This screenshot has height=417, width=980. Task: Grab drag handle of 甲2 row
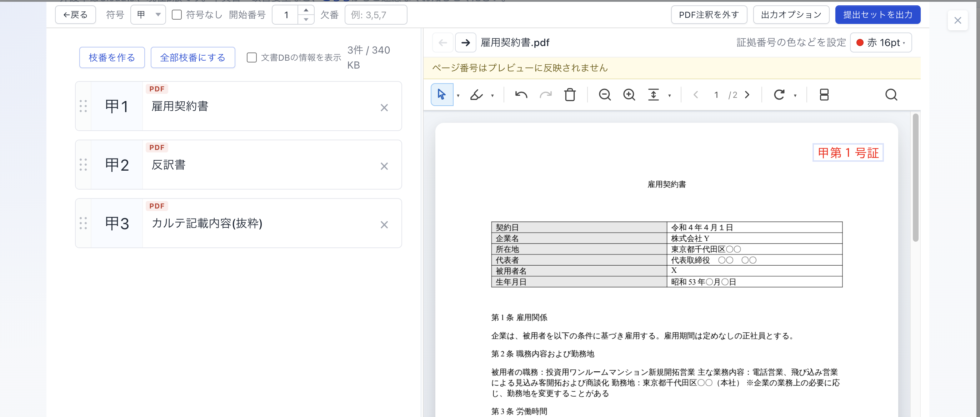(x=83, y=165)
